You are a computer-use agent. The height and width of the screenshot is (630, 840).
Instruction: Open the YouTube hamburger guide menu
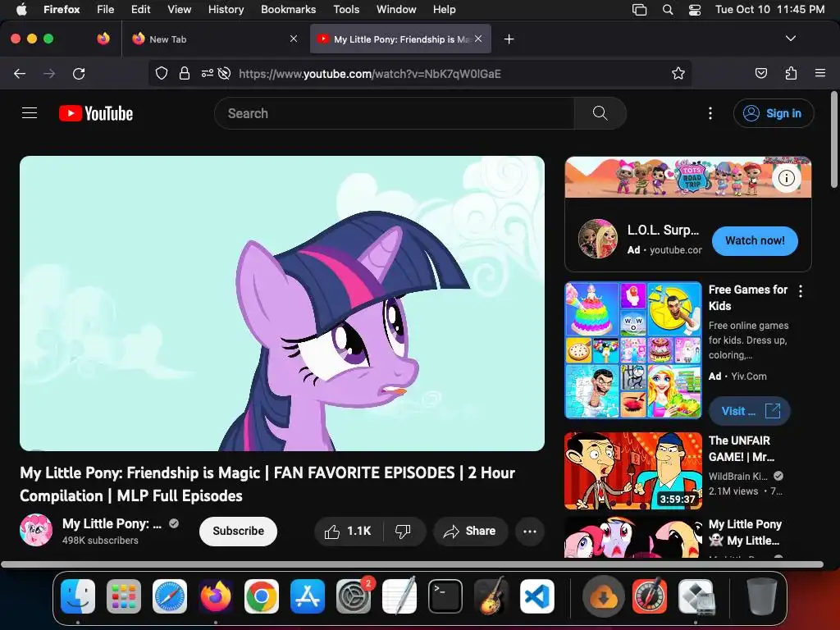pos(30,113)
